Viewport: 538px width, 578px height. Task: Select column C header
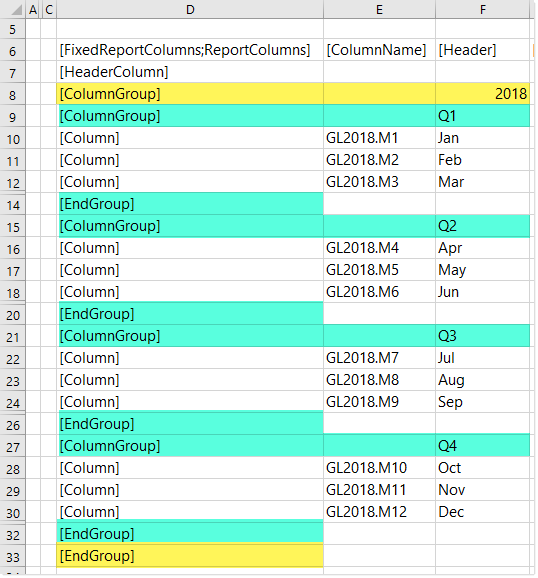49,10
